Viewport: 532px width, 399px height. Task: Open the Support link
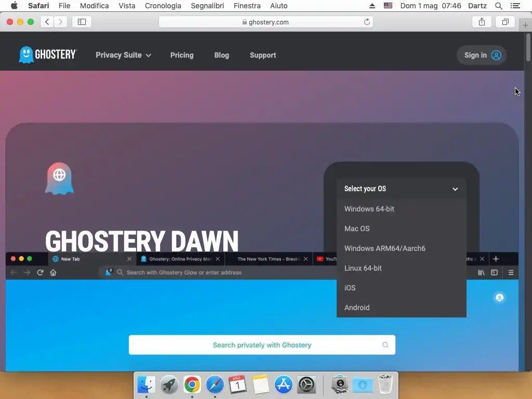pyautogui.click(x=263, y=55)
